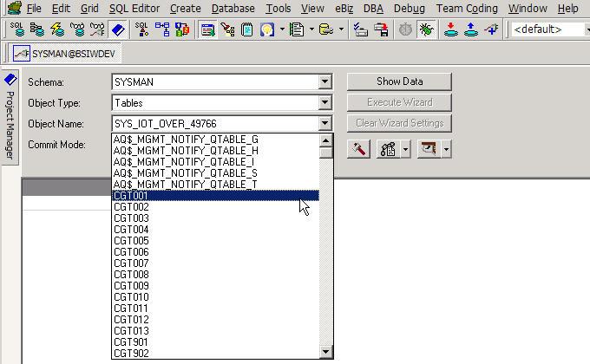
Task: Click the toolbox with save disk icon
Action: [381, 29]
